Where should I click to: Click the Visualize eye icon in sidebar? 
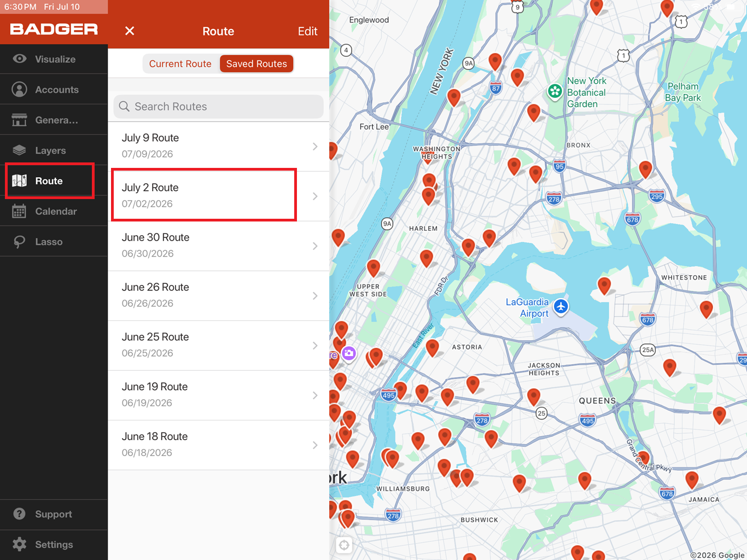(20, 59)
